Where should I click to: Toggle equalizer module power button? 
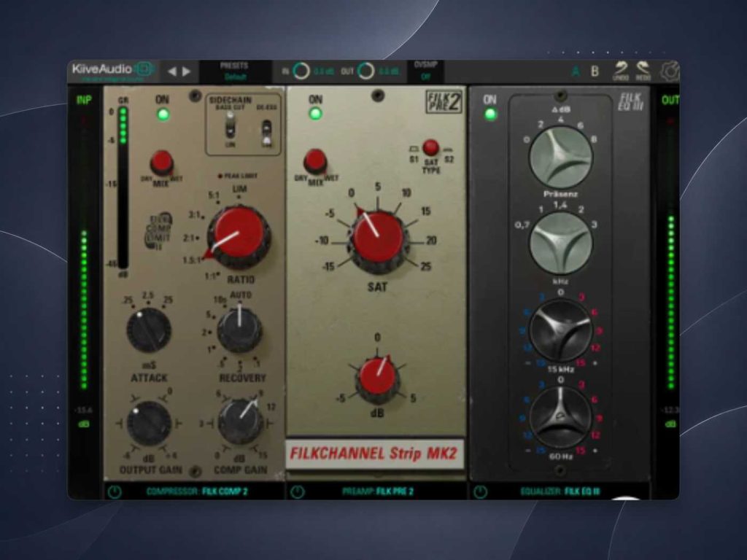[480, 491]
